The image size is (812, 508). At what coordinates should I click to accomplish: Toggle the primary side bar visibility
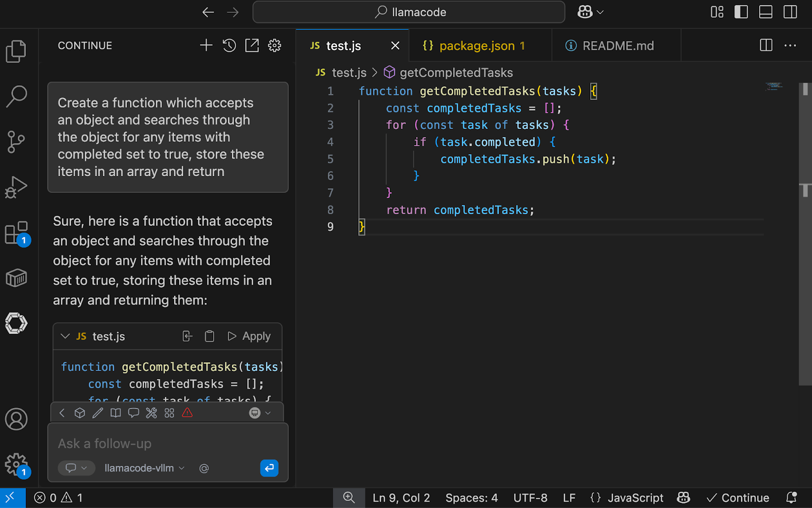tap(741, 12)
